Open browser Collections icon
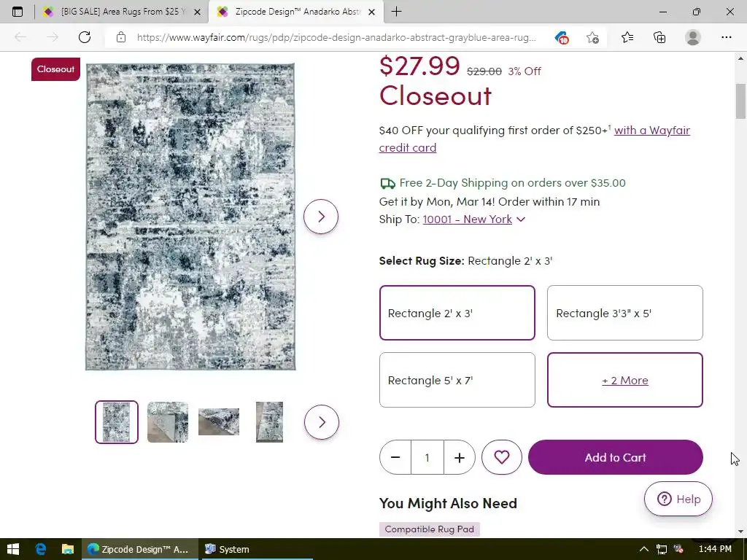747x560 pixels. tap(659, 37)
